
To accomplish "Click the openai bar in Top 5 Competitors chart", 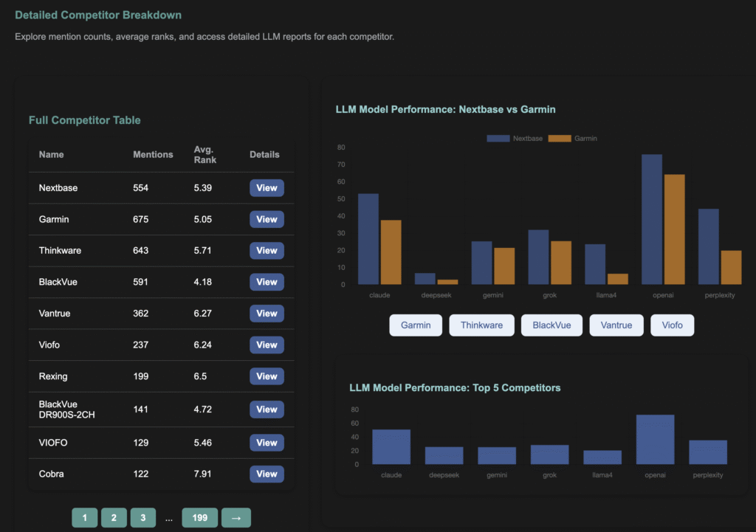I will tap(656, 440).
